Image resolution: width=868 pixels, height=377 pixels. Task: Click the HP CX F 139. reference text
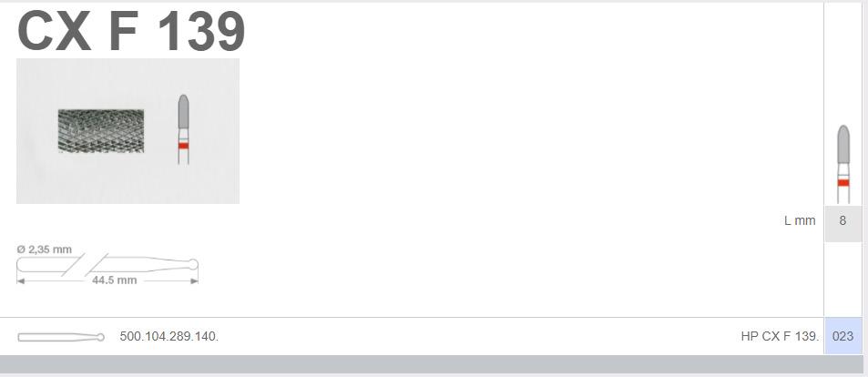[x=780, y=336]
